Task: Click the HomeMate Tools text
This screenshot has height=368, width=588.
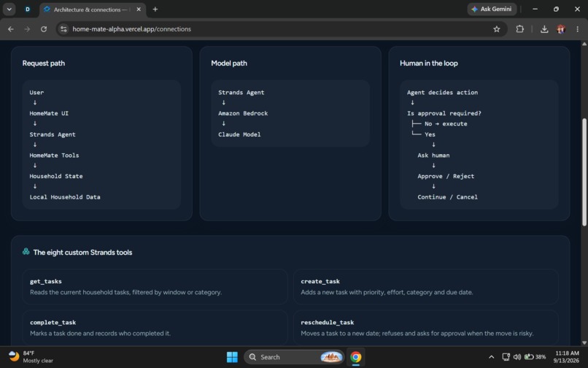Action: click(x=54, y=155)
